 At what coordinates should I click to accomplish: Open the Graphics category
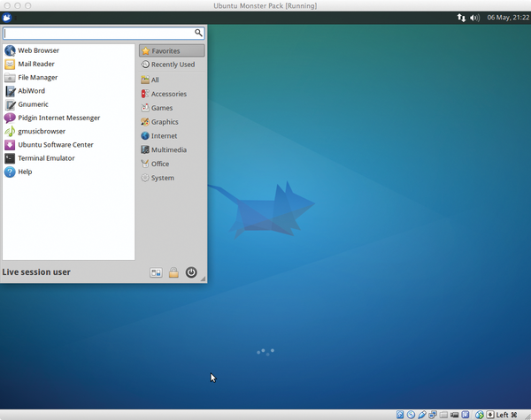click(x=172, y=122)
